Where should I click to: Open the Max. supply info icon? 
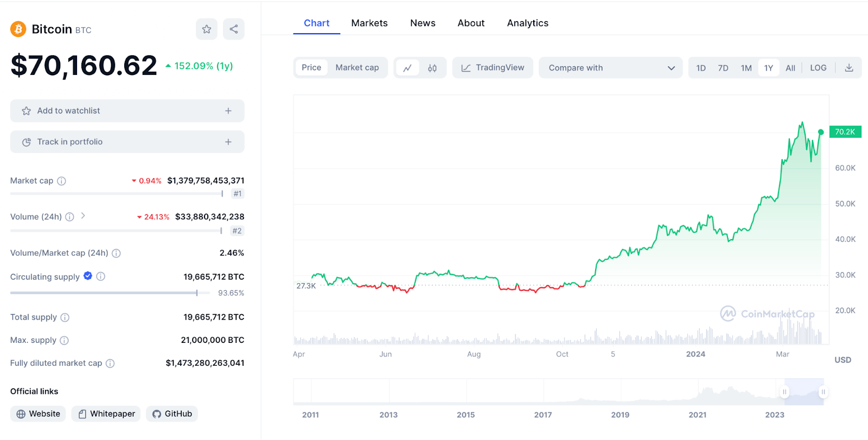point(64,340)
